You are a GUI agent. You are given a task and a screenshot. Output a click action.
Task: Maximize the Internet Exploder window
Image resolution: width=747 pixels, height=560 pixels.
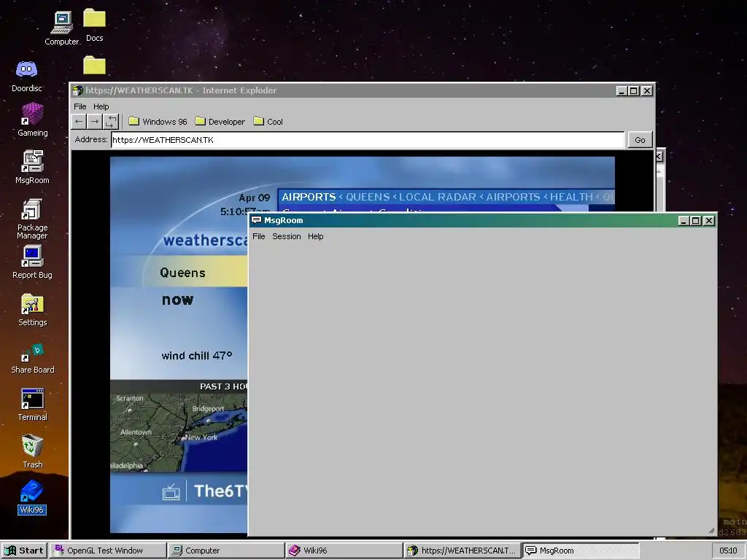[634, 90]
